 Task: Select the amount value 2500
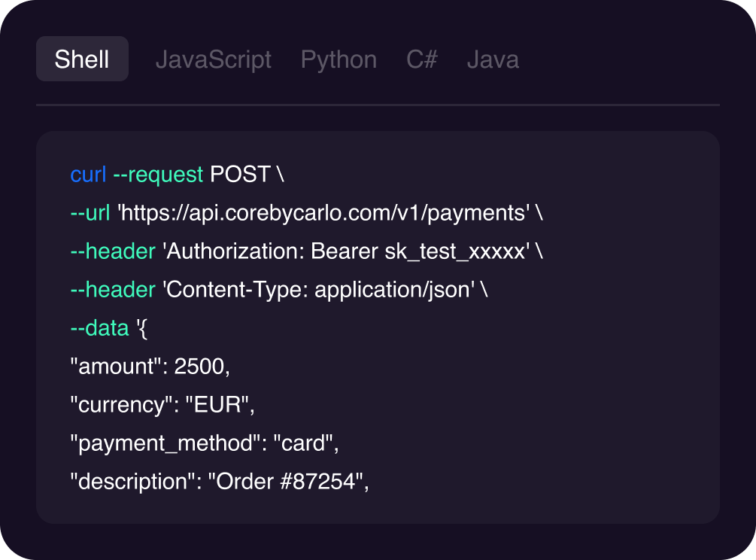pyautogui.click(x=200, y=367)
